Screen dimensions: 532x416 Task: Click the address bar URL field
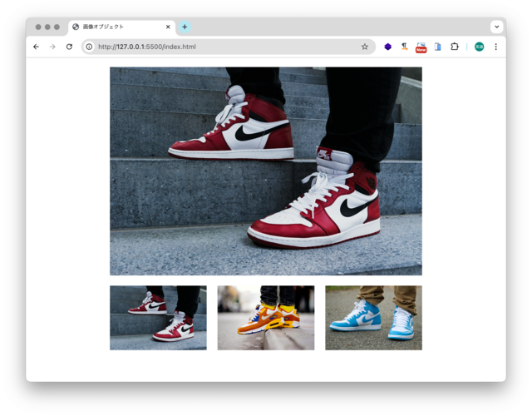click(228, 47)
